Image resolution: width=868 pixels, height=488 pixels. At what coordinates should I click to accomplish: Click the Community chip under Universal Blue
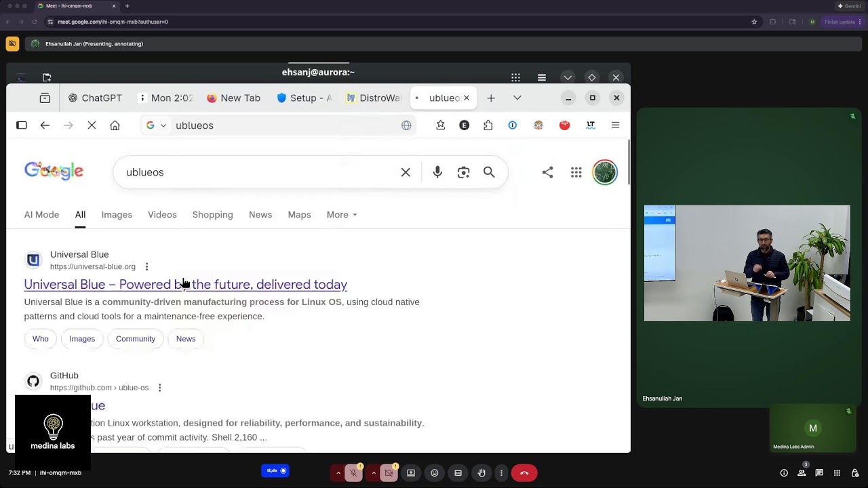click(x=136, y=339)
